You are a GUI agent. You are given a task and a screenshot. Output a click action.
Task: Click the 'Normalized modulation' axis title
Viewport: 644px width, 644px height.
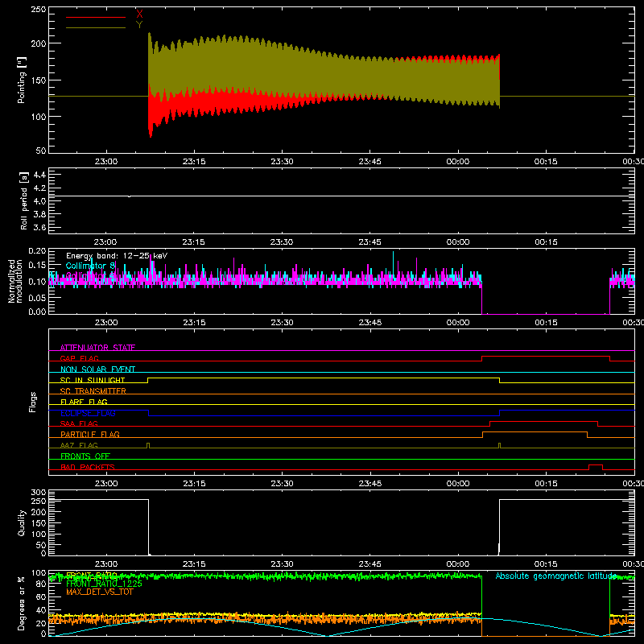point(15,281)
